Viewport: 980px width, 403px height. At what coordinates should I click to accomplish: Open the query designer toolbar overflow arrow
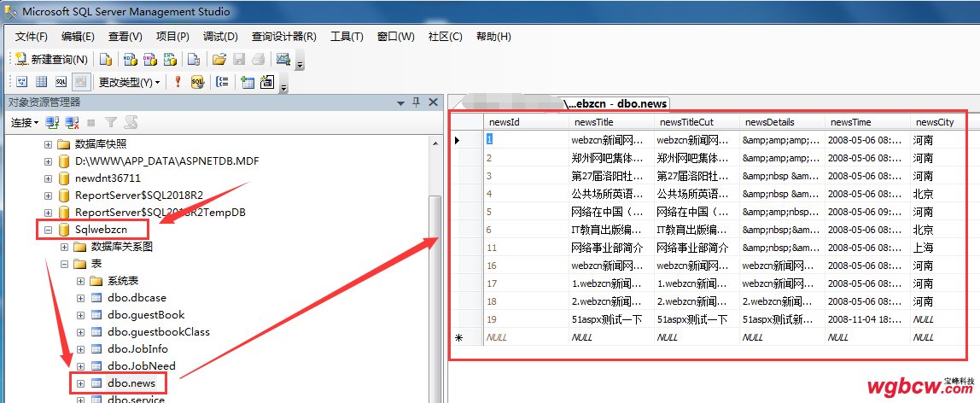tap(284, 85)
